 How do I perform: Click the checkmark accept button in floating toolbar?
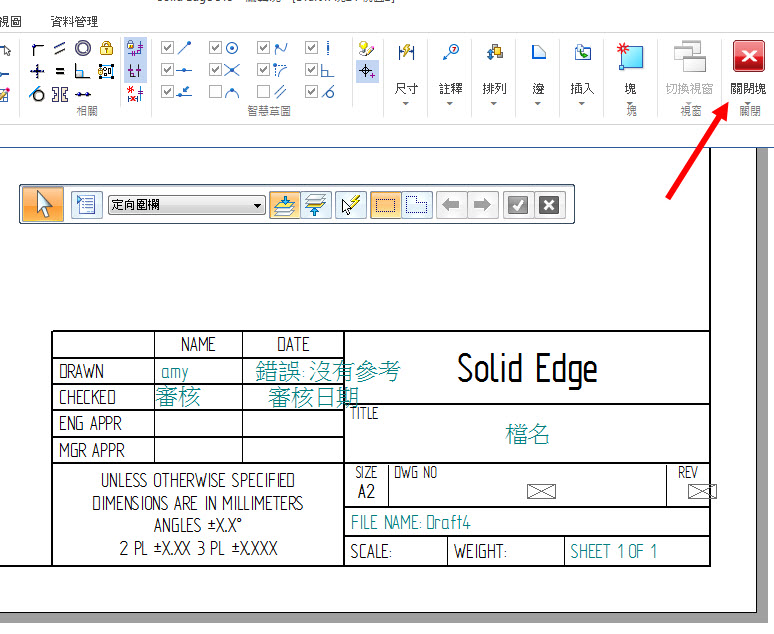coord(517,205)
